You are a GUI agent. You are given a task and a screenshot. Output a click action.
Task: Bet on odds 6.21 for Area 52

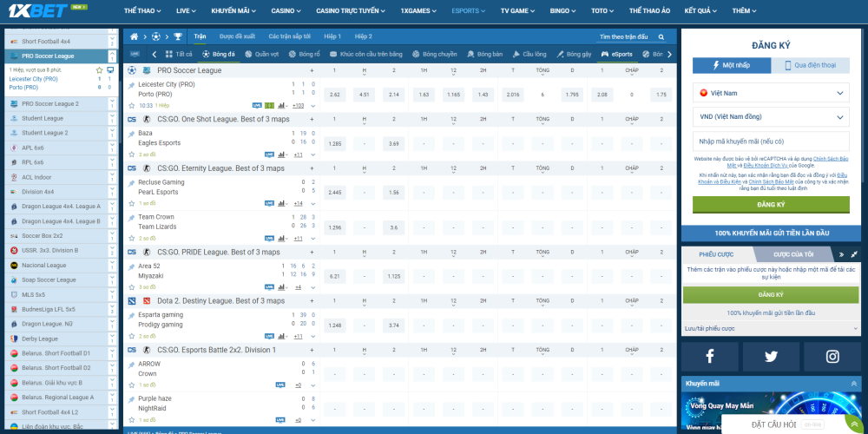[334, 276]
